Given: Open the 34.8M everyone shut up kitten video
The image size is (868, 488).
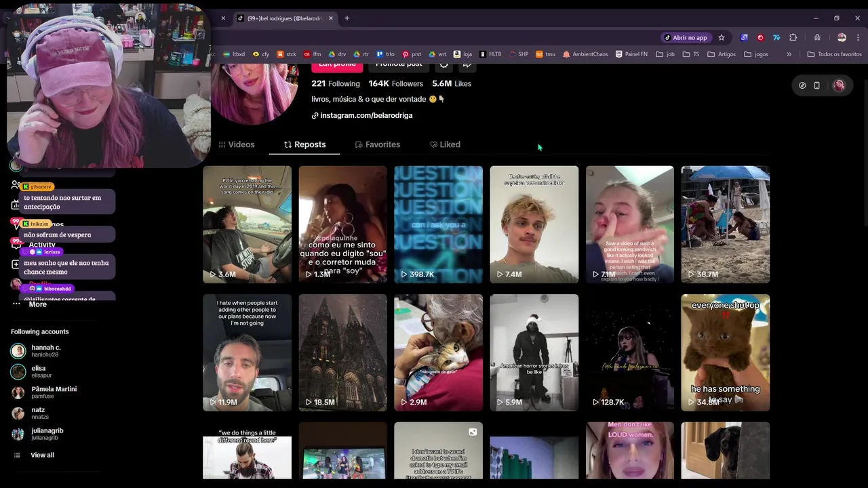Looking at the screenshot, I should pyautogui.click(x=725, y=352).
